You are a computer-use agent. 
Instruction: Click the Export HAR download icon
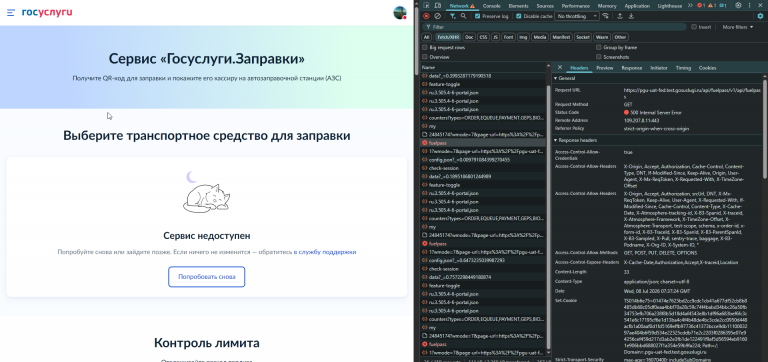[631, 16]
